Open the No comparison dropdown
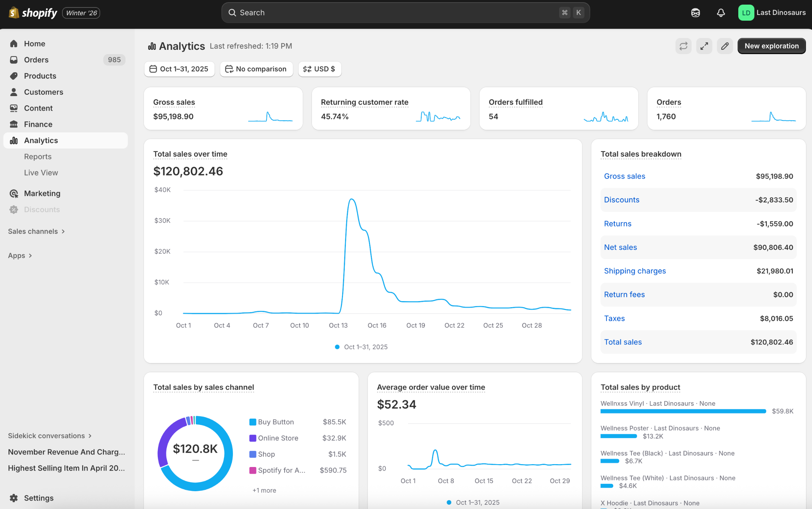Image resolution: width=812 pixels, height=509 pixels. click(x=256, y=69)
